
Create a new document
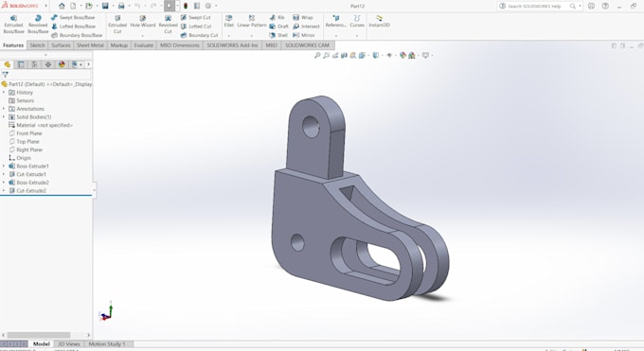(73, 7)
